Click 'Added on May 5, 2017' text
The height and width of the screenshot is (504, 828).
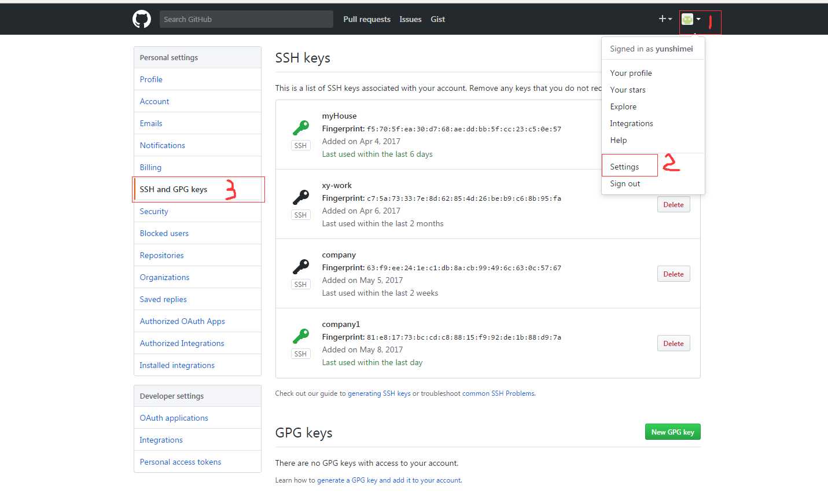362,280
